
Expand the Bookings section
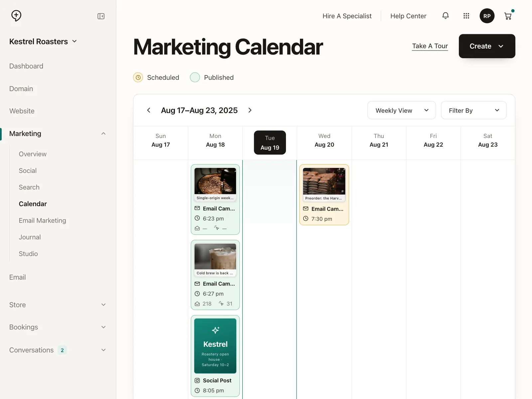point(103,327)
